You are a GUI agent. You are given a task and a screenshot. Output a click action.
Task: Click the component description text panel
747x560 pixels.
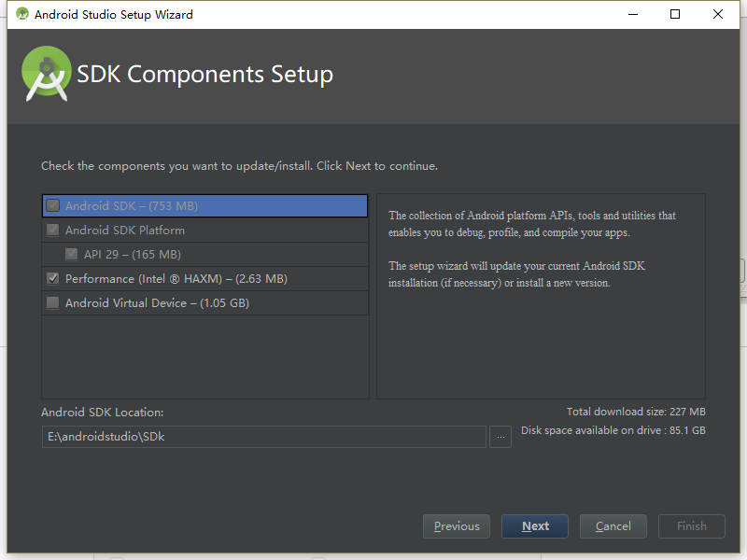click(x=541, y=296)
